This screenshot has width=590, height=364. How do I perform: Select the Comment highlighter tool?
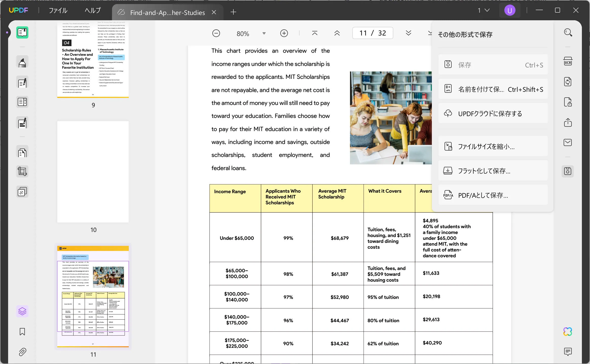click(22, 62)
